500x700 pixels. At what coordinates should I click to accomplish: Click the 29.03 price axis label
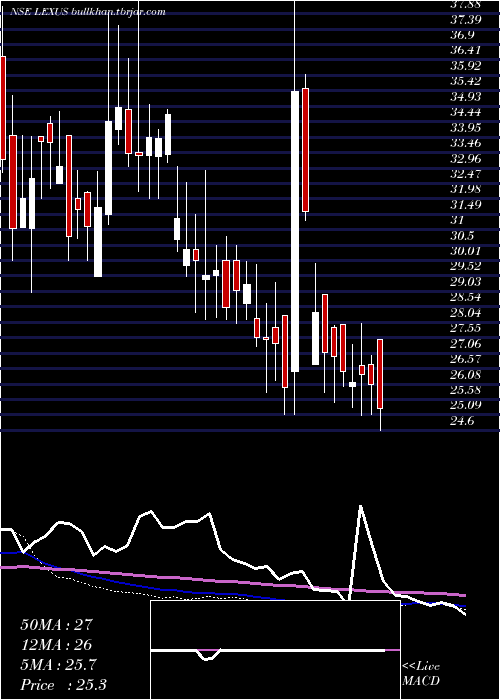coord(465,282)
